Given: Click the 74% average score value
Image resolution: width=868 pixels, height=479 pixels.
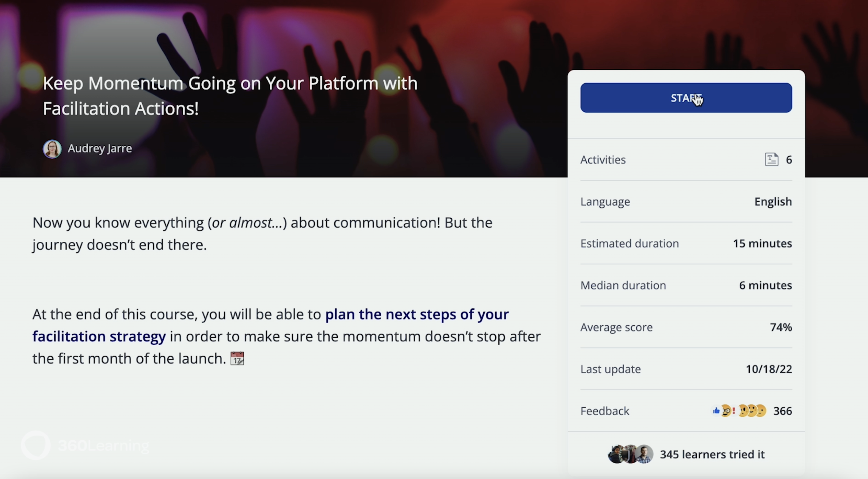Looking at the screenshot, I should click(781, 327).
